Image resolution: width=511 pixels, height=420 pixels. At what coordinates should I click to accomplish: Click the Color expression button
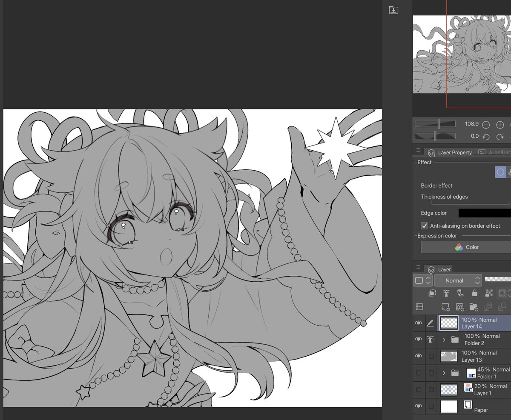click(466, 247)
